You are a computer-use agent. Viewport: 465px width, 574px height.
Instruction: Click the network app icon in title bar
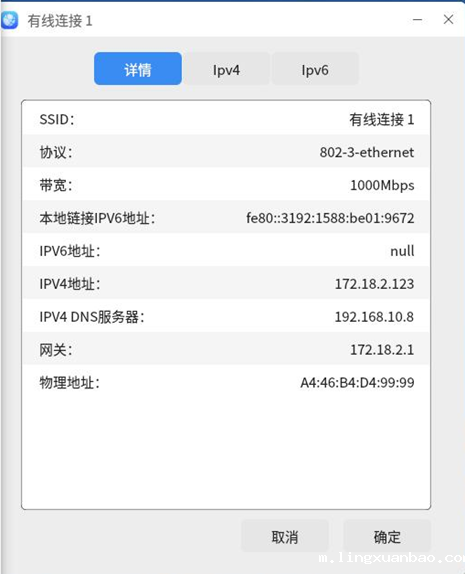pos(9,20)
